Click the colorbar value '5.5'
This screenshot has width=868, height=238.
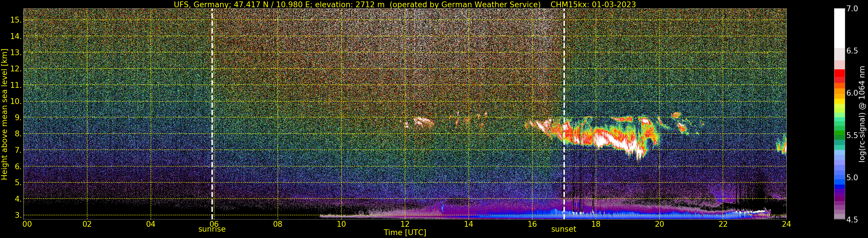(x=852, y=135)
